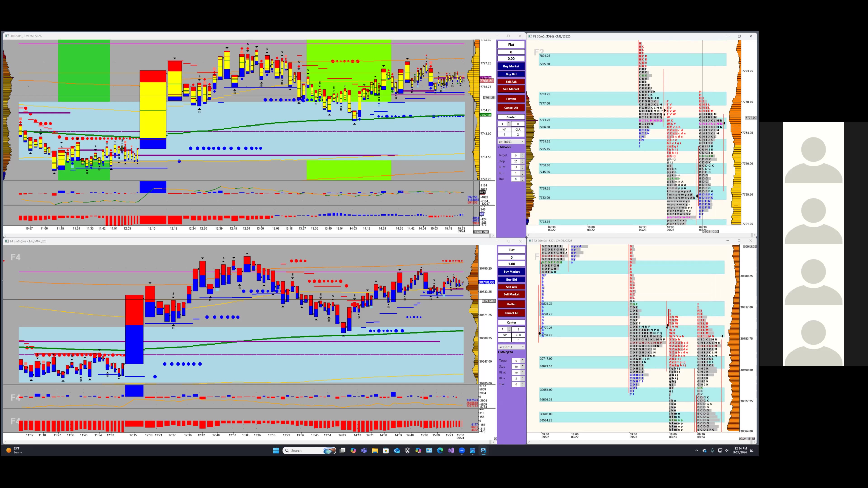
Task: Click the Stop stepper in MESZ26 panel
Action: 522,161
